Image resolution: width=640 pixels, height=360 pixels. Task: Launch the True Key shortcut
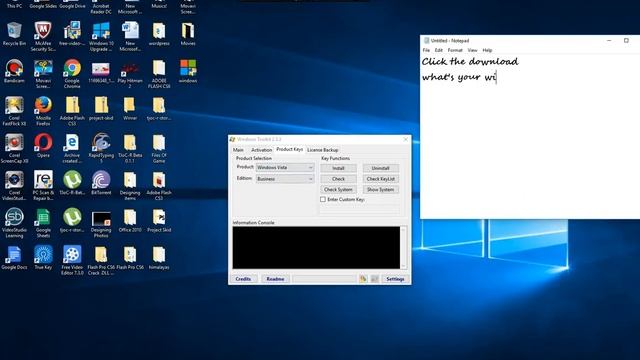43,258
